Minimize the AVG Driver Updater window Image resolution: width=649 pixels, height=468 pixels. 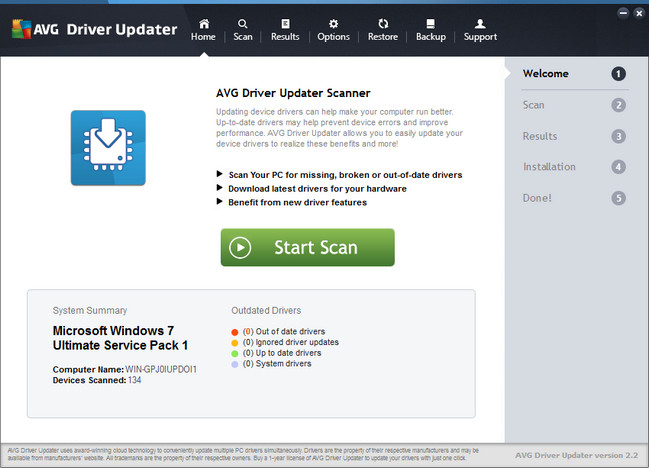(x=620, y=14)
